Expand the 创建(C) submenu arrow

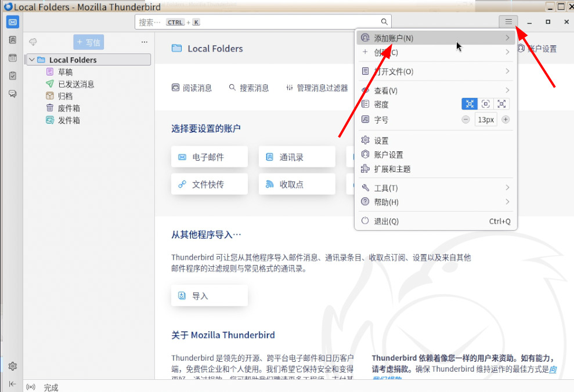coord(507,52)
